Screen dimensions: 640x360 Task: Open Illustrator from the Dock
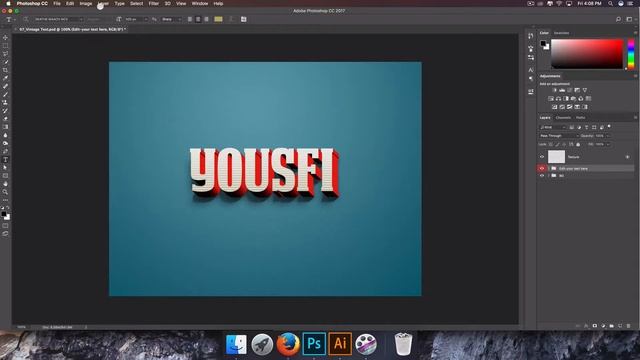pos(340,344)
